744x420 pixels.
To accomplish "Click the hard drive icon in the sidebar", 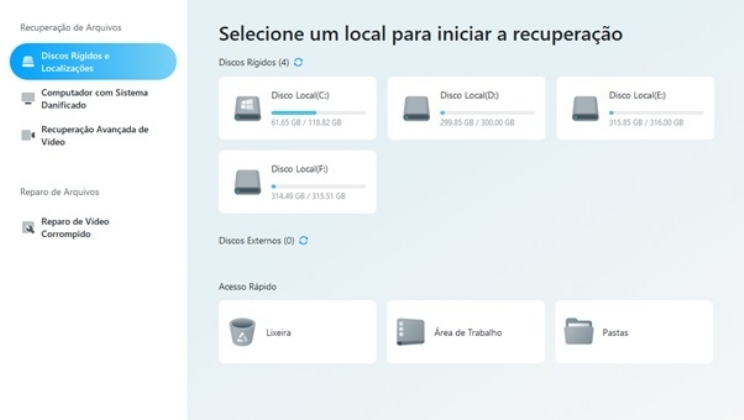I will pos(28,62).
